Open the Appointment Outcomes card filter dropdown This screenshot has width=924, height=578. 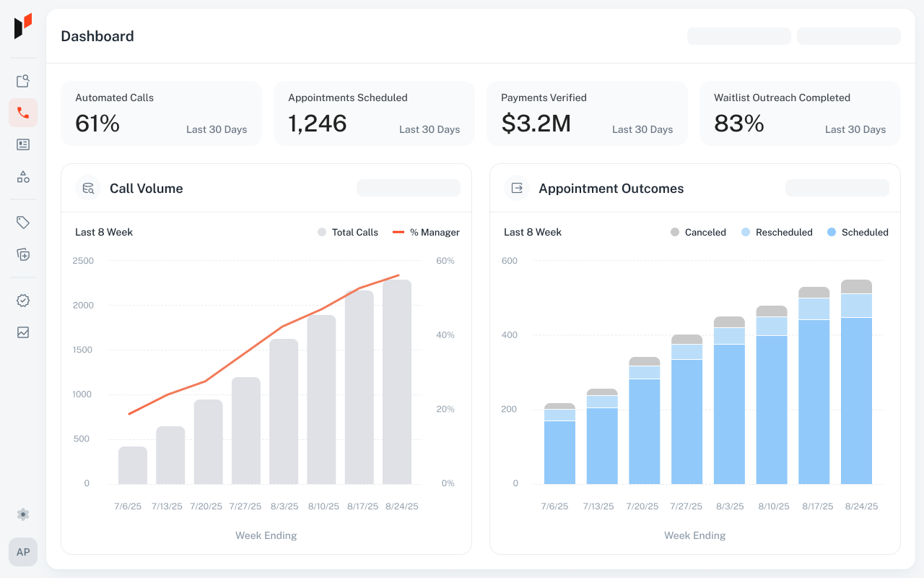(837, 188)
